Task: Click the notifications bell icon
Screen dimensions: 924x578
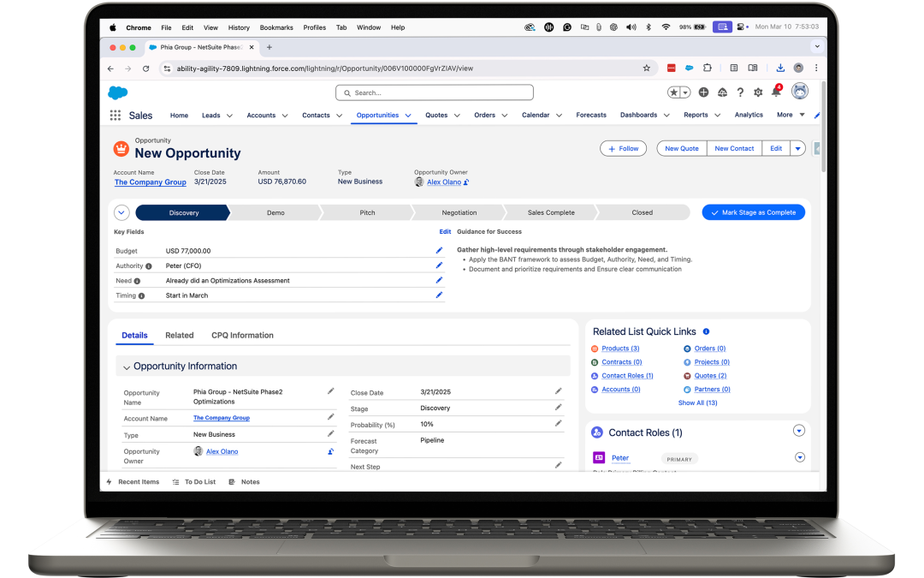Action: (x=776, y=92)
